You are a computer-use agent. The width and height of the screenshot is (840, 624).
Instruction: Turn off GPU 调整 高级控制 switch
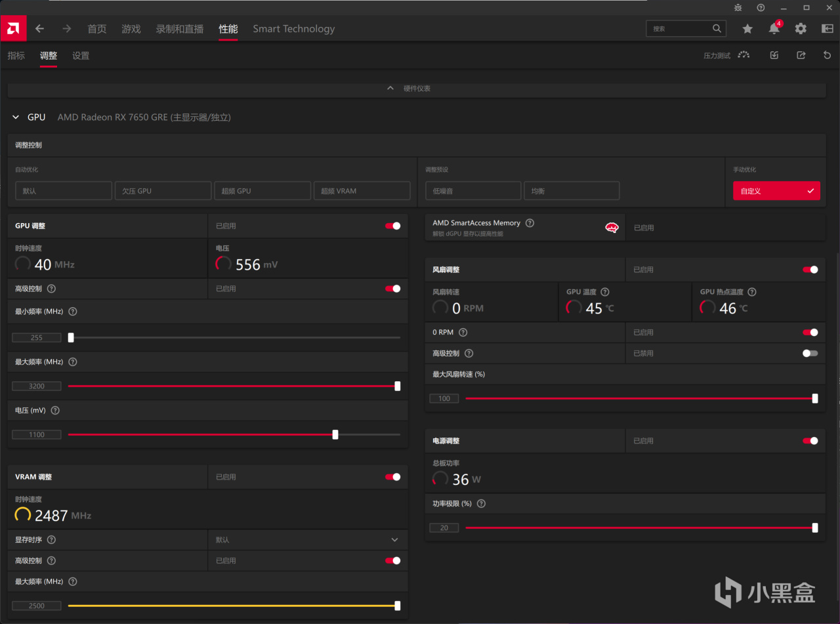[393, 289]
